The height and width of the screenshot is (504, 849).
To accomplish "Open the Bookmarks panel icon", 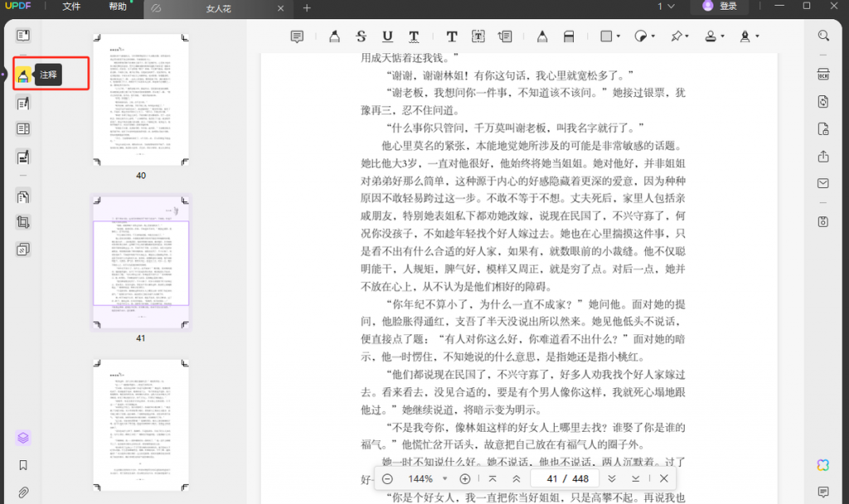I will (x=22, y=465).
